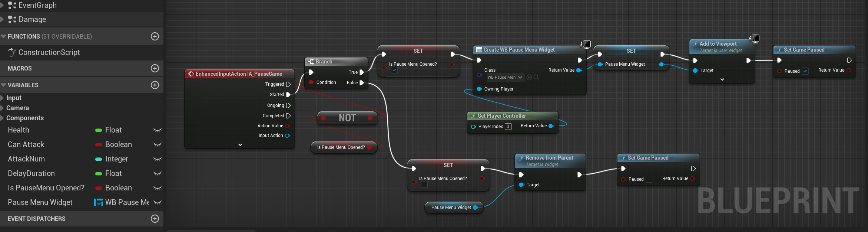This screenshot has width=868, height=232.
Task: Click the Branch True output pin
Action: (362, 72)
